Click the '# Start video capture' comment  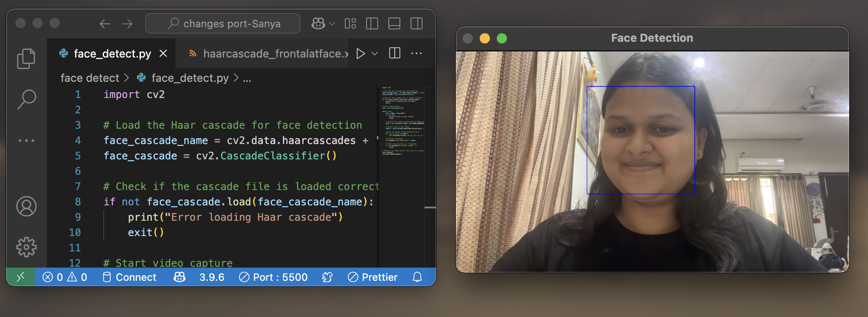168,263
